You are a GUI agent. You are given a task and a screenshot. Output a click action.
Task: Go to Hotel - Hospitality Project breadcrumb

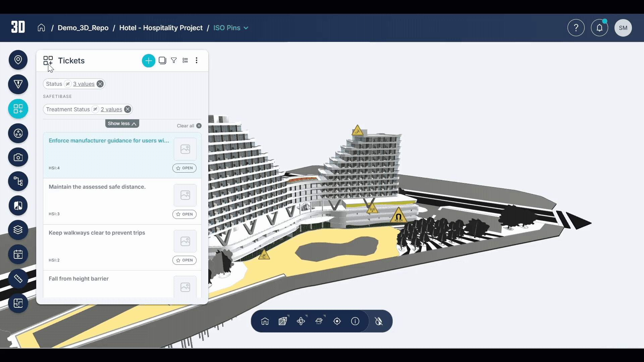point(161,28)
